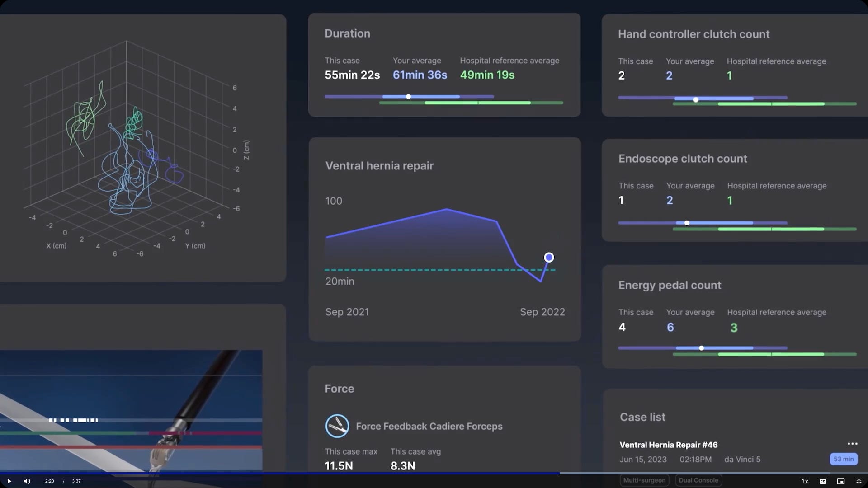Select the Multi-surgeon tag

[x=644, y=480]
